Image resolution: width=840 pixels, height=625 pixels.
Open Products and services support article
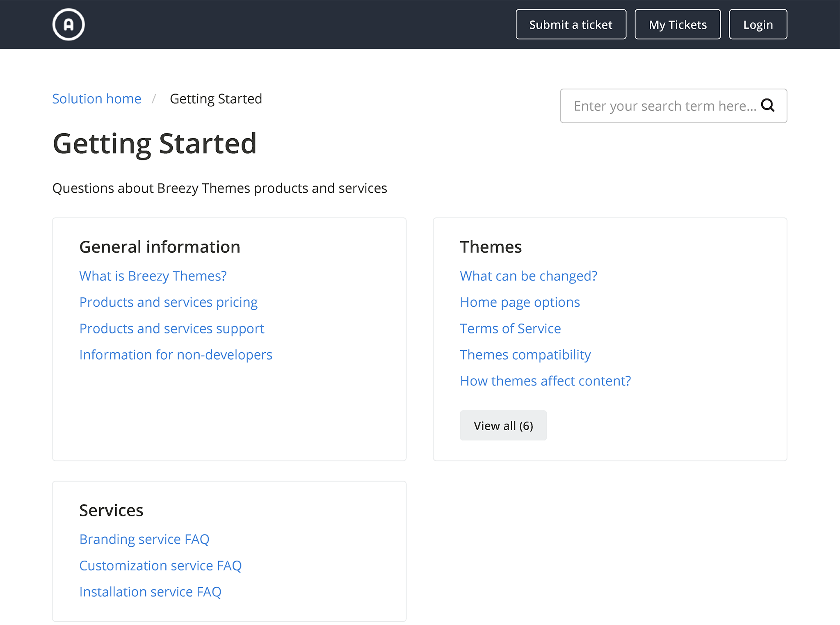172,328
